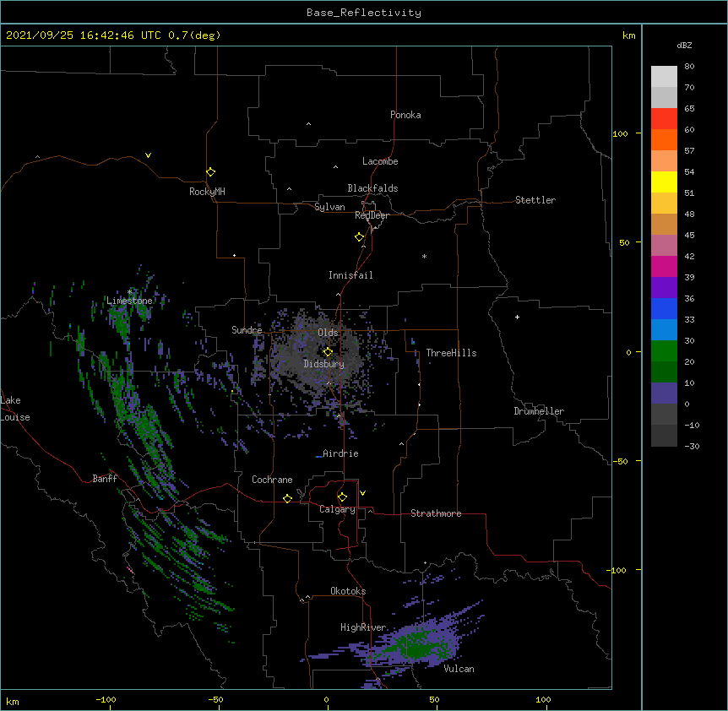This screenshot has height=711, width=728.
Task: Click the Calgary city label
Action: coord(337,509)
